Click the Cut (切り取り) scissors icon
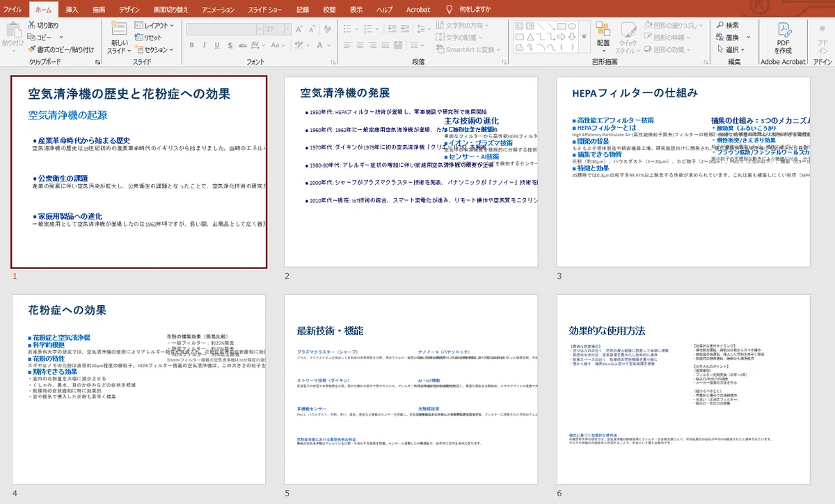This screenshot has height=504, width=835. (31, 26)
